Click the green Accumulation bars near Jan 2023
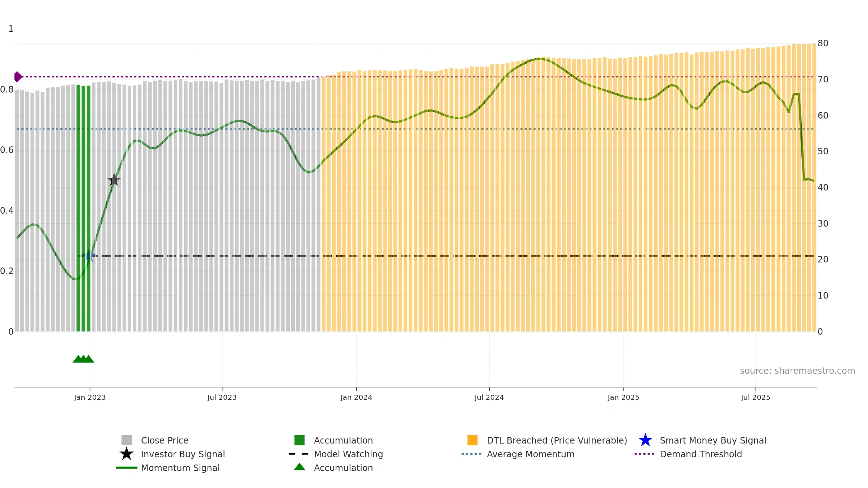 pos(84,208)
